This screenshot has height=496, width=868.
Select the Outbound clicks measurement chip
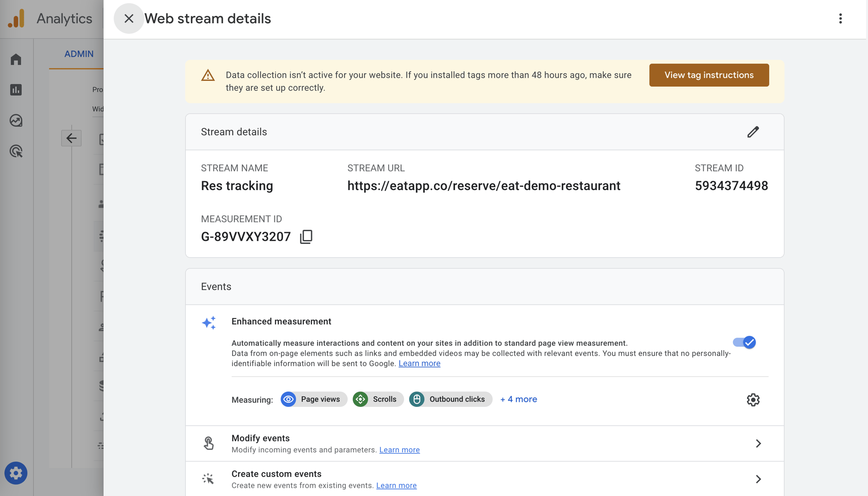coord(450,399)
